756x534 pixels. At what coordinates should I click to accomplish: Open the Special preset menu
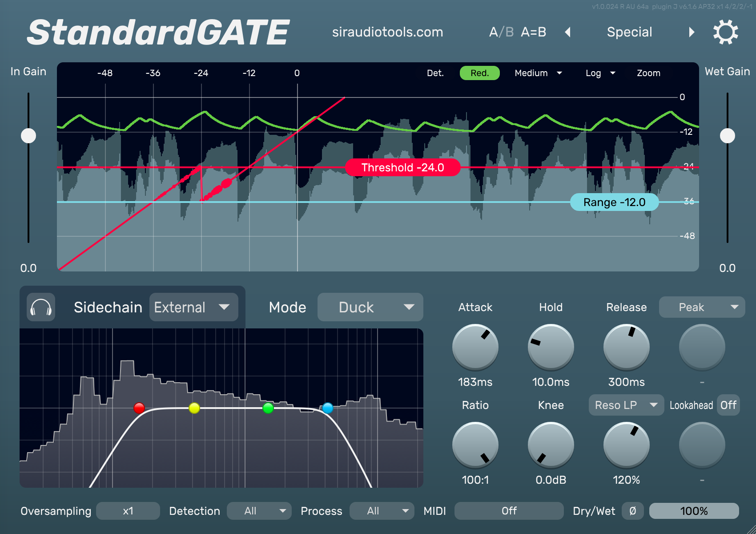pos(629,32)
